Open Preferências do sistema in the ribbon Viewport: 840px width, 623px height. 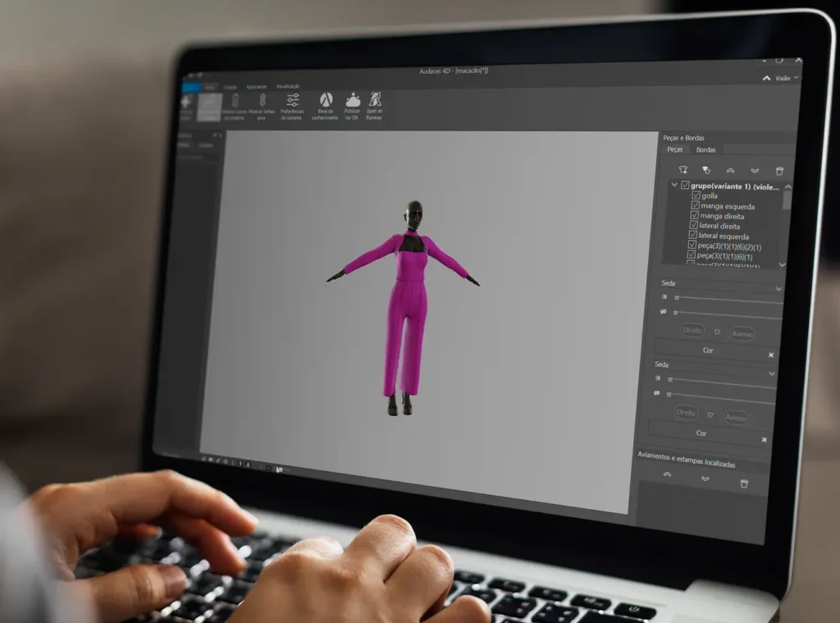pyautogui.click(x=292, y=105)
